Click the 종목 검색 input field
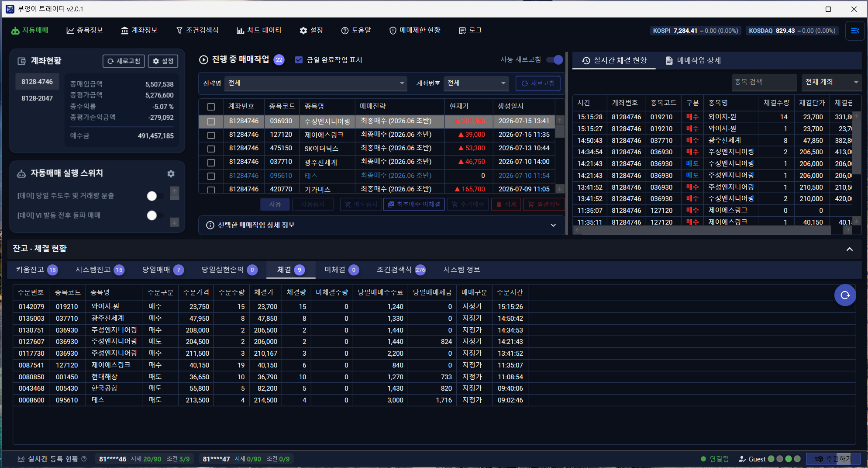 tap(765, 82)
